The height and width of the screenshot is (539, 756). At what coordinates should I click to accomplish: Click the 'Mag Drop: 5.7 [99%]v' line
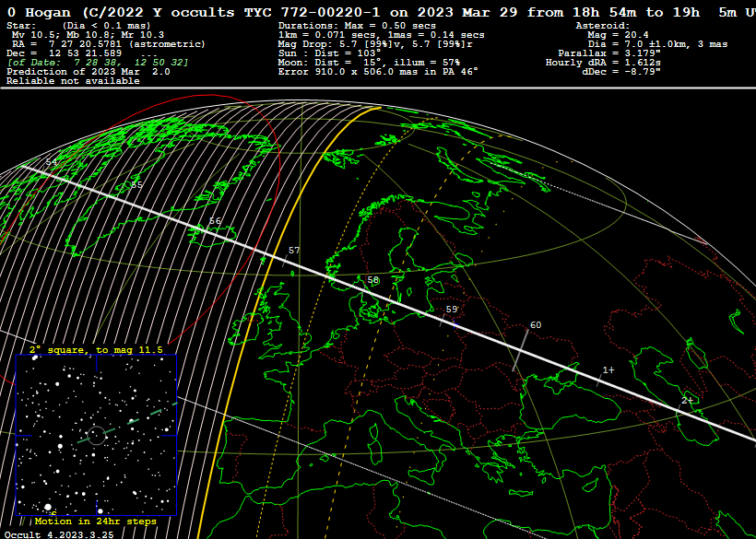(x=375, y=44)
